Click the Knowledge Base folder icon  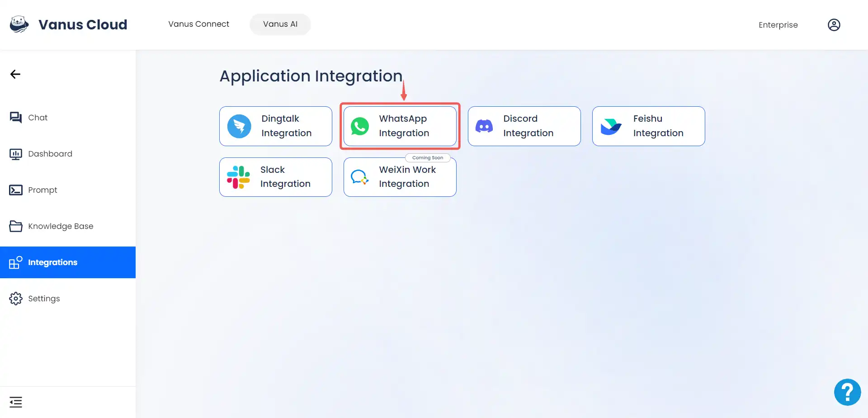click(x=16, y=226)
